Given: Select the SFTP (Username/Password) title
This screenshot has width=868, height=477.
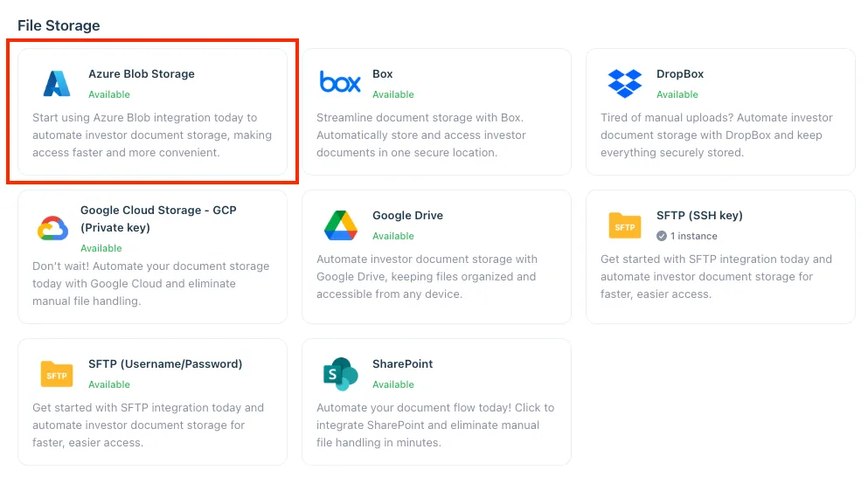Looking at the screenshot, I should (x=165, y=364).
